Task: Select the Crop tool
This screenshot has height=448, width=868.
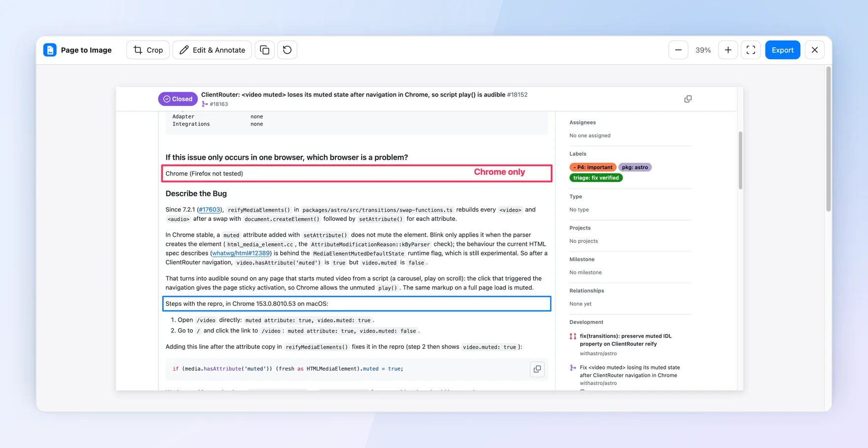Action: (x=148, y=50)
